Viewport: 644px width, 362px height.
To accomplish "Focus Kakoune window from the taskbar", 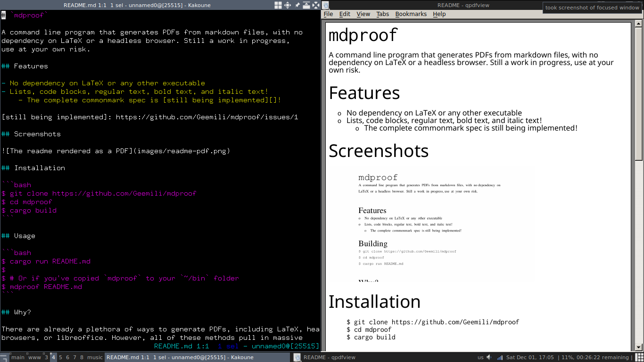I will coord(197,357).
